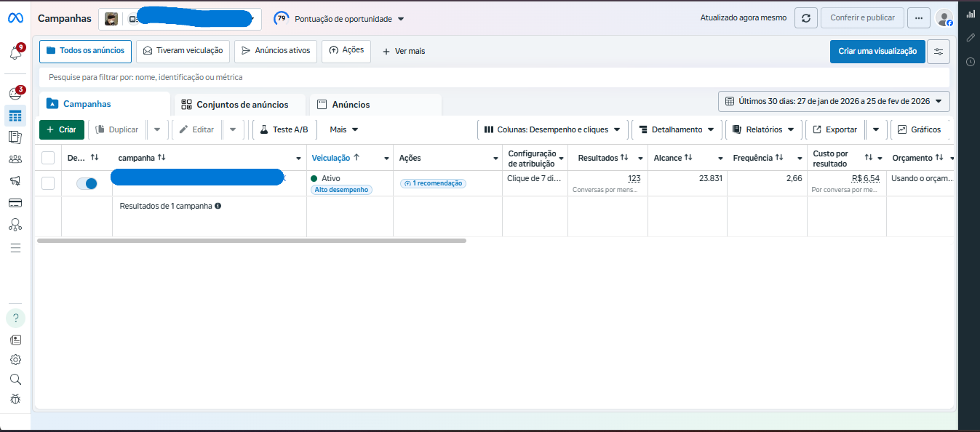
Task: Select the campaigns table icon in sidebar
Action: point(15,116)
